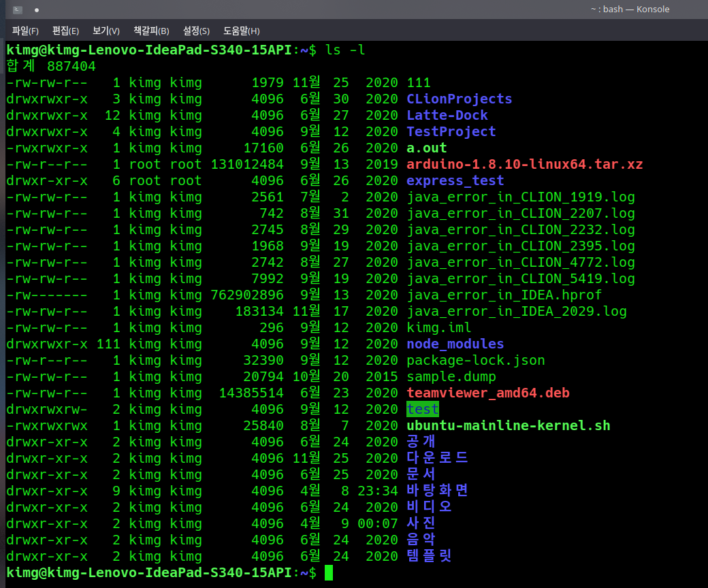Click java_error_in_IDEA_2029.log file name
708x588 pixels.
517,312
